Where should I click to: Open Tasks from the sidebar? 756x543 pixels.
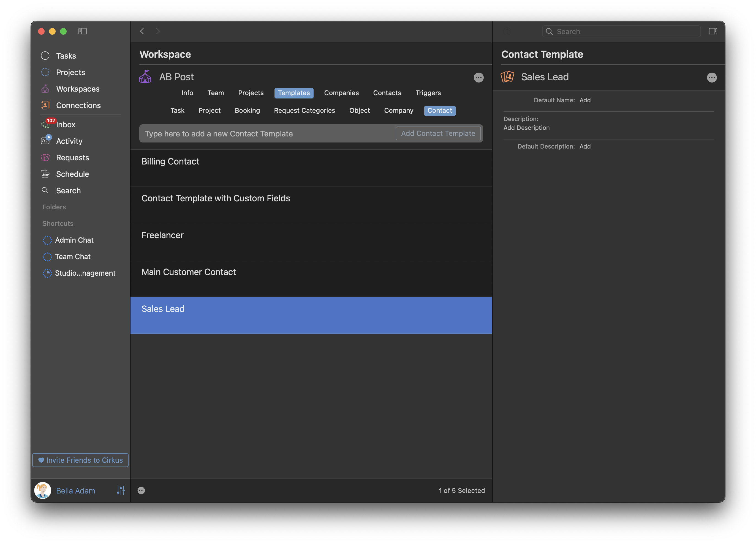(66, 56)
